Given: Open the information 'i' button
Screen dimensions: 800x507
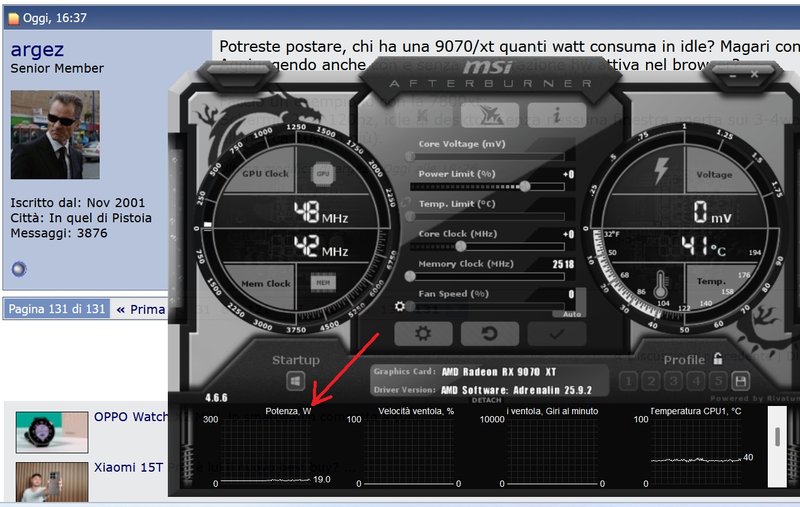Looking at the screenshot, I should [557, 115].
